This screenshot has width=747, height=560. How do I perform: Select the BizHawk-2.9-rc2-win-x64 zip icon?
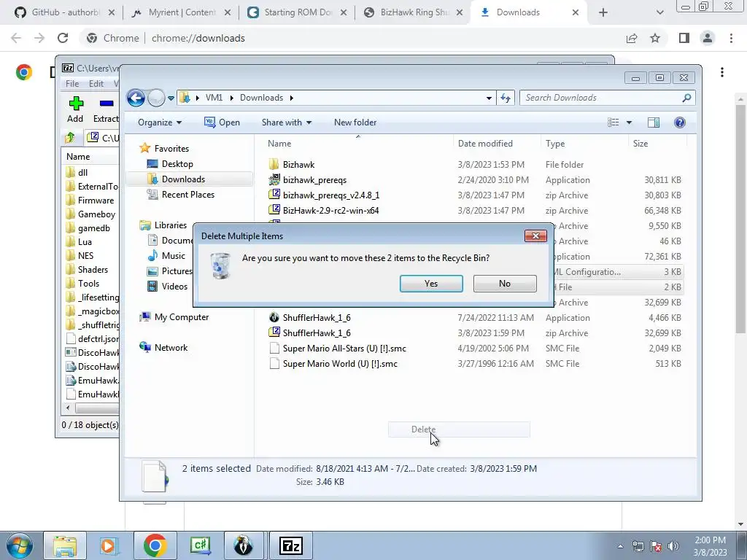pos(274,210)
